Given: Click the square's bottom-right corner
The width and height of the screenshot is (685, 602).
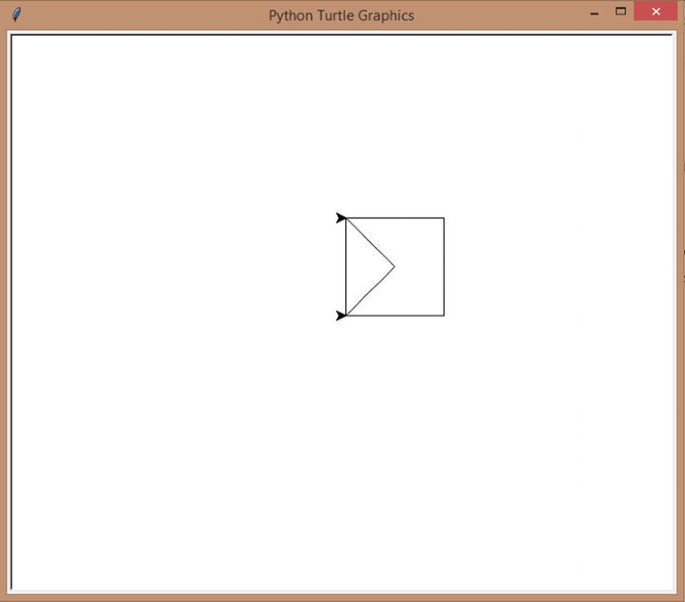Looking at the screenshot, I should coord(444,316).
